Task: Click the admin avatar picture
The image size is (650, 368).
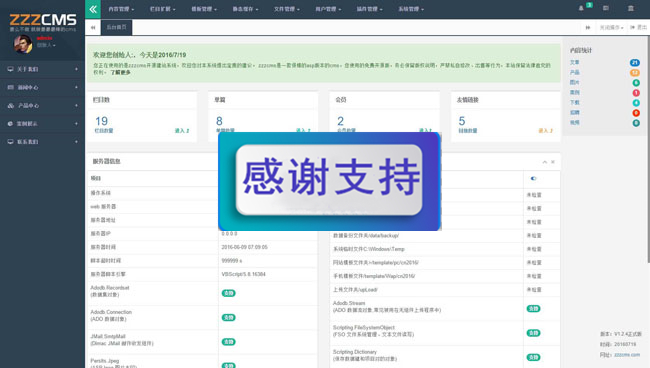Action: [23, 44]
